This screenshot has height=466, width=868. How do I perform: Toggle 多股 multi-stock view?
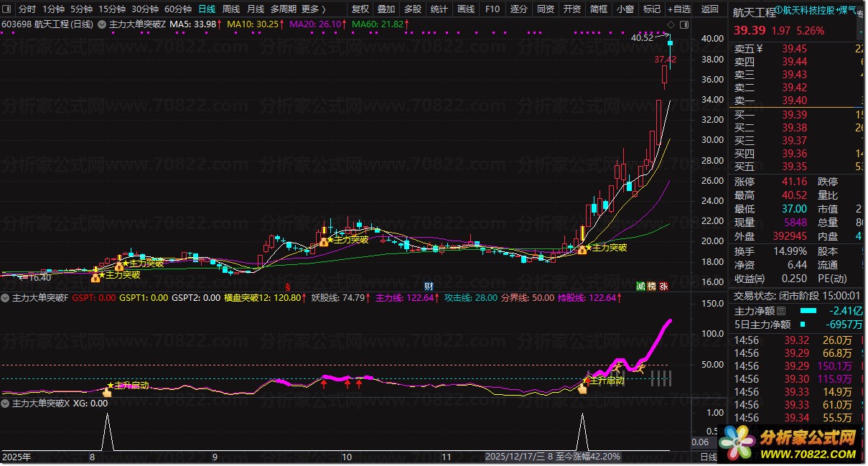coord(413,9)
